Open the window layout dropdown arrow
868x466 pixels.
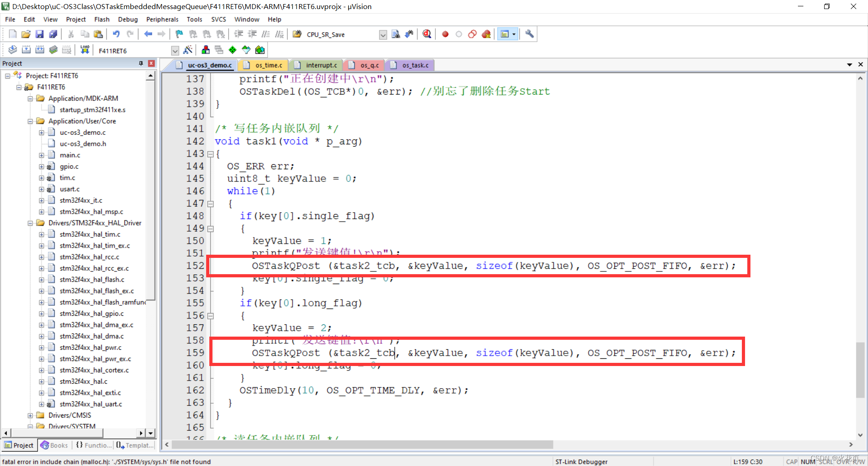point(514,34)
